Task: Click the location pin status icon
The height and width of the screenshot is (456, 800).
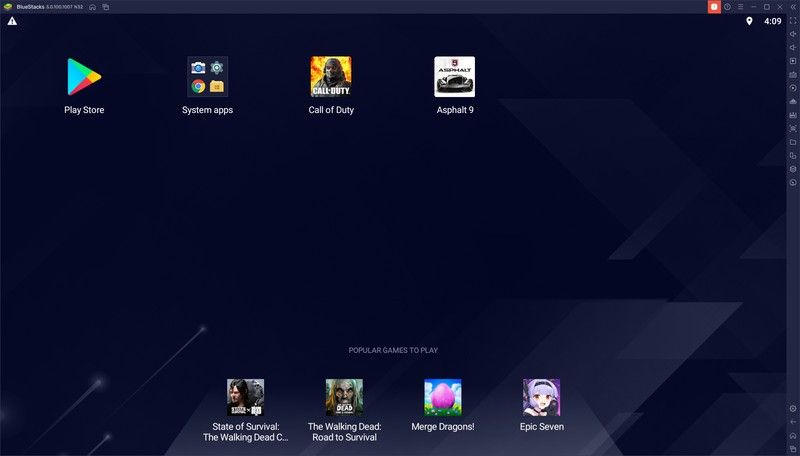Action: pos(749,21)
